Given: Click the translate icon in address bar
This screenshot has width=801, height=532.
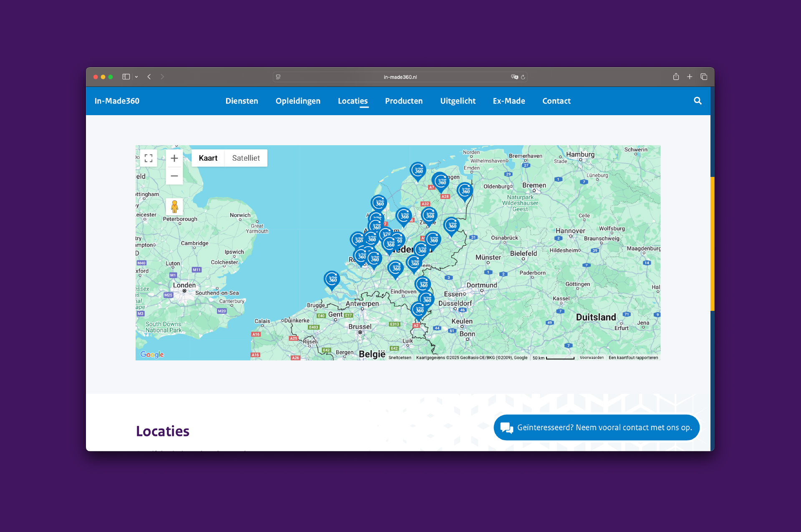Looking at the screenshot, I should pos(514,77).
